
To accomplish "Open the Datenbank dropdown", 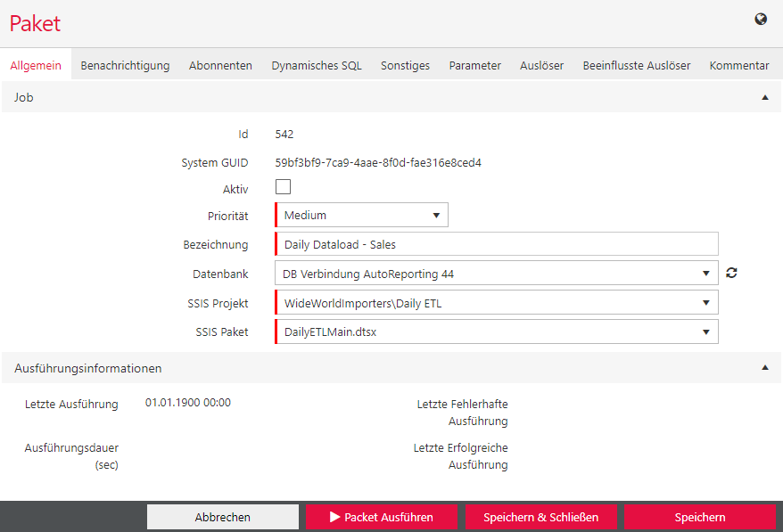I will (x=497, y=273).
